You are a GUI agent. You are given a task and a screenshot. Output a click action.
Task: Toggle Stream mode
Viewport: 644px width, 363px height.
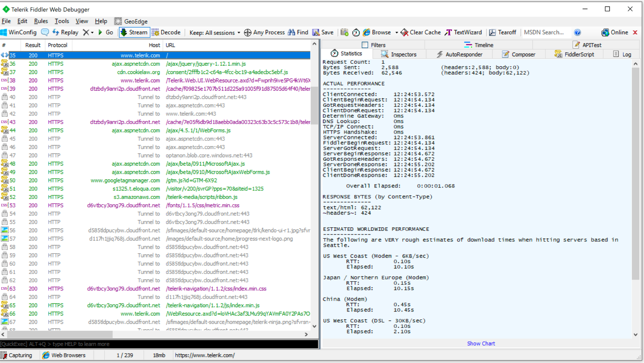(134, 32)
